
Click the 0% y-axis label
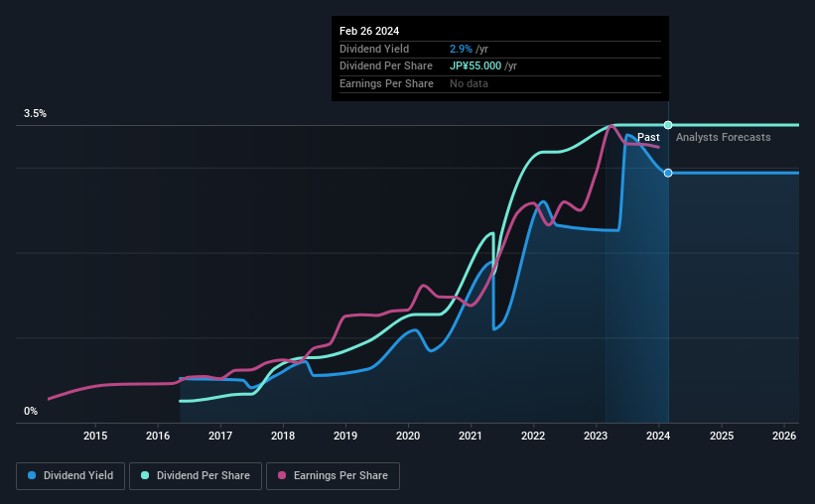click(31, 411)
